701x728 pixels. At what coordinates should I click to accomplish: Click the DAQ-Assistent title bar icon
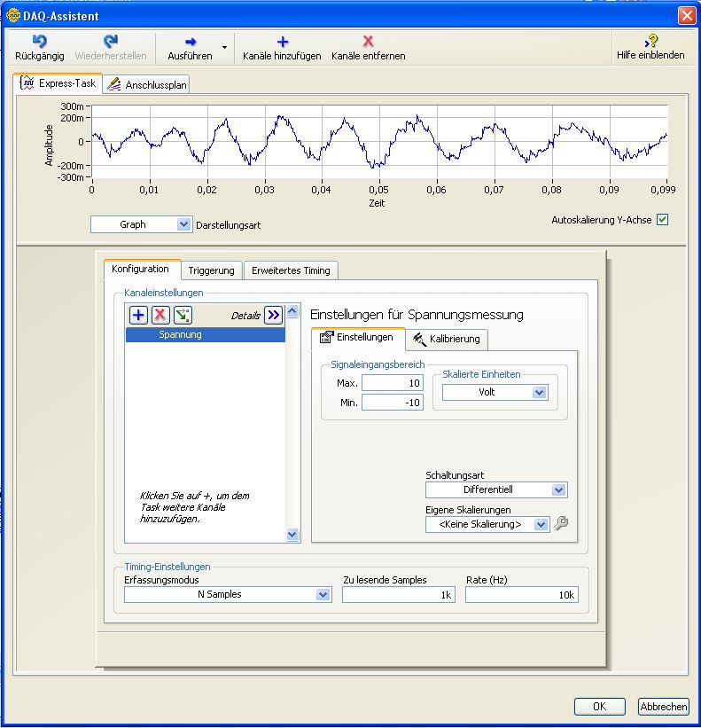pos(14,16)
